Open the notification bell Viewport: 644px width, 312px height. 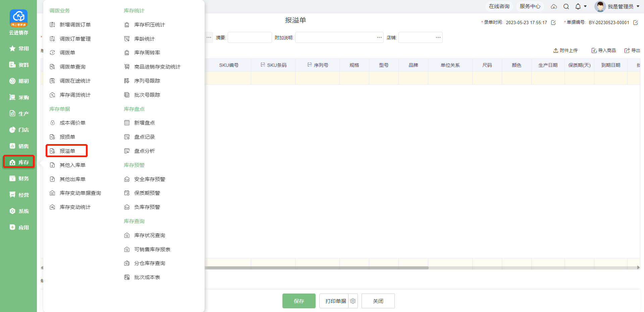tap(578, 6)
